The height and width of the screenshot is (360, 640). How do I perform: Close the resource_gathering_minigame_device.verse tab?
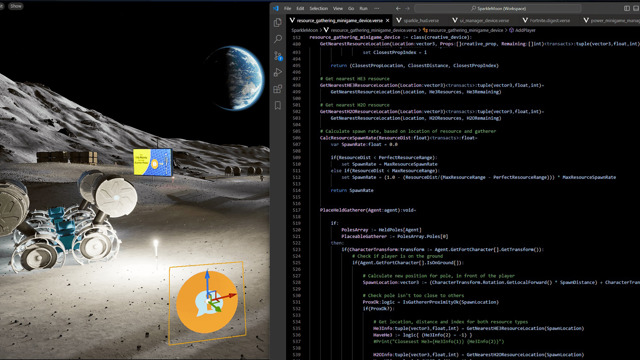pyautogui.click(x=387, y=20)
